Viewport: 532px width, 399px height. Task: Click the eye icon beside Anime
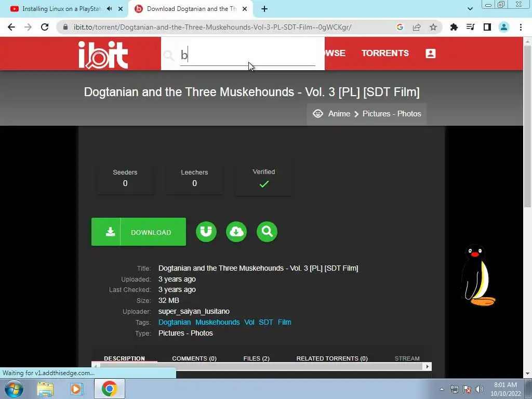(318, 114)
